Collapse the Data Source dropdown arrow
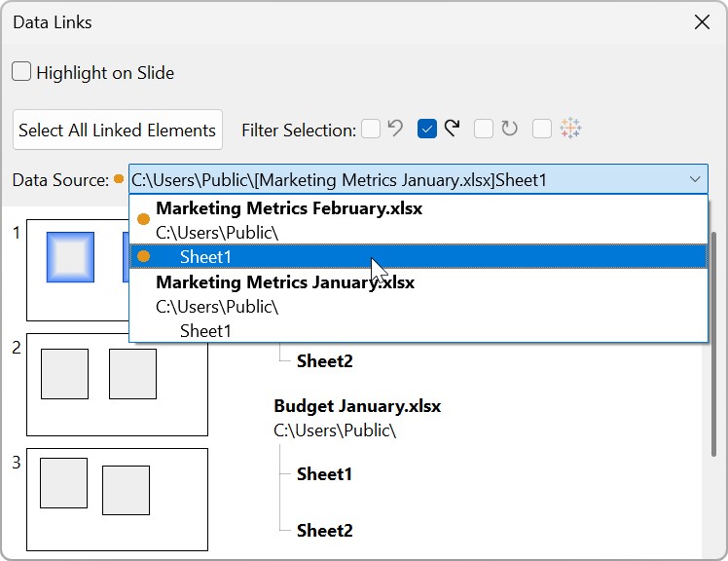 coord(694,179)
